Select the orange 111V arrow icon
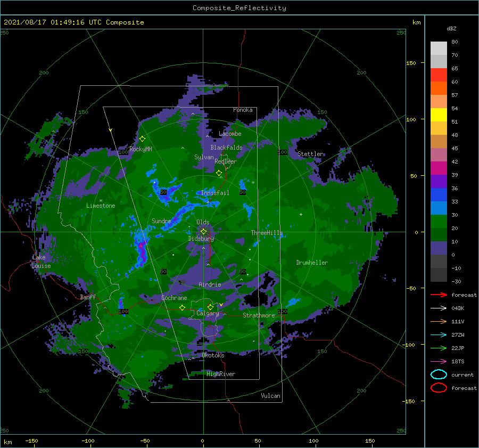This screenshot has width=479, height=448. pyautogui.click(x=439, y=321)
